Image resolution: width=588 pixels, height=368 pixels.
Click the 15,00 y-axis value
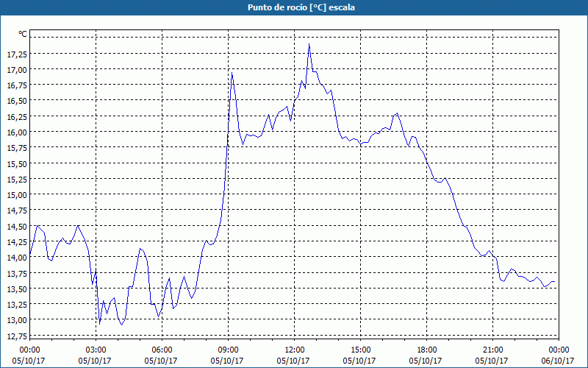click(17, 195)
